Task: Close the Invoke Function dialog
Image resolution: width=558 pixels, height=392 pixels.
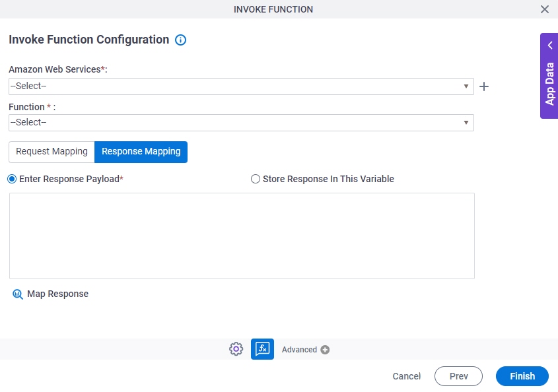Action: 545,9
